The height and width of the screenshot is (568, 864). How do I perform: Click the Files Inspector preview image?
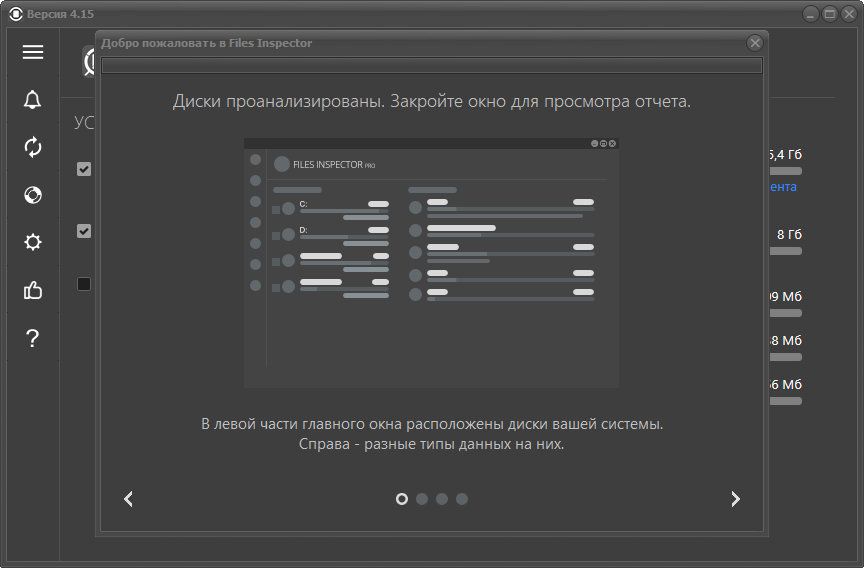[x=431, y=263]
